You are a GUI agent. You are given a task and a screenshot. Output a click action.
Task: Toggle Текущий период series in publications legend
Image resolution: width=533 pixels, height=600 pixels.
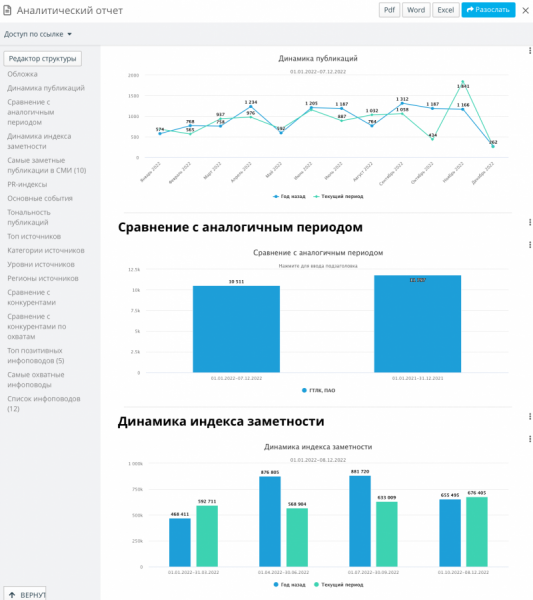click(x=338, y=196)
